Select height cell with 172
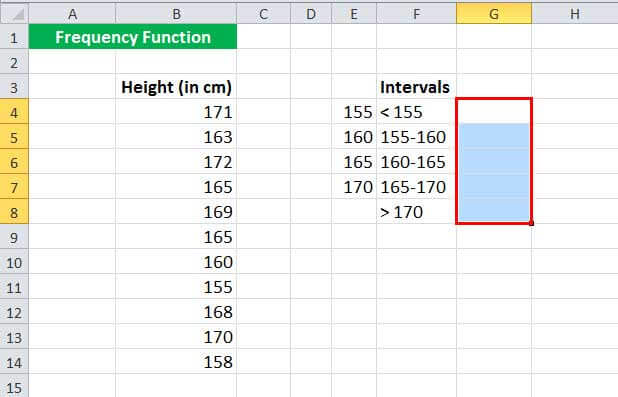 pos(176,162)
